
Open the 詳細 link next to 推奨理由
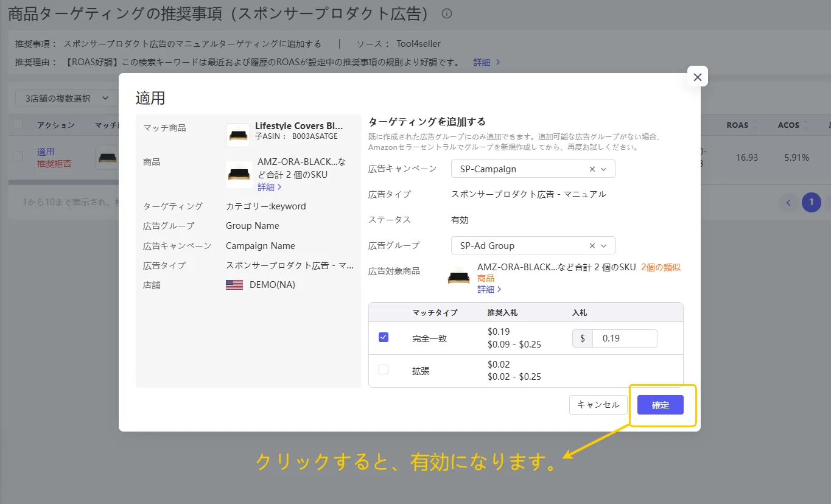[x=486, y=62]
